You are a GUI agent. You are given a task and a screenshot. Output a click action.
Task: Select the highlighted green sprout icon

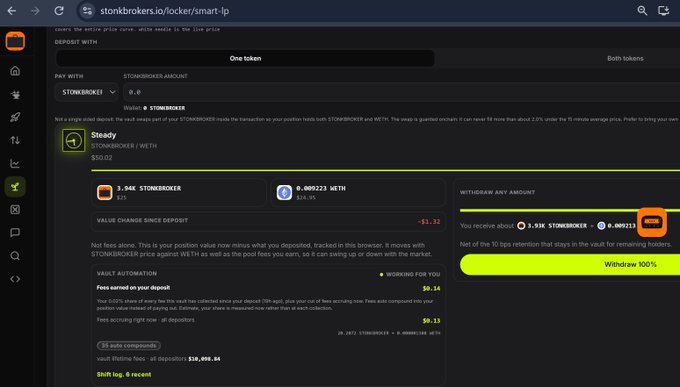coord(15,187)
